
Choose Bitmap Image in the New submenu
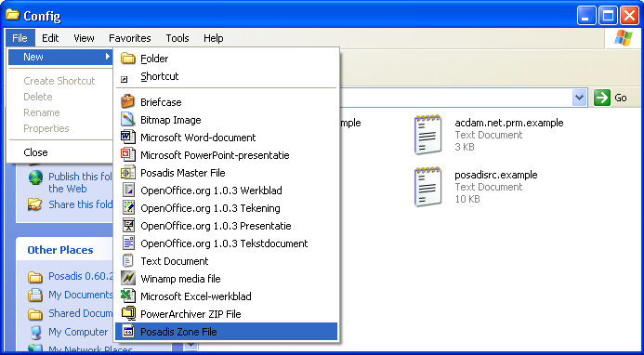pos(227,120)
